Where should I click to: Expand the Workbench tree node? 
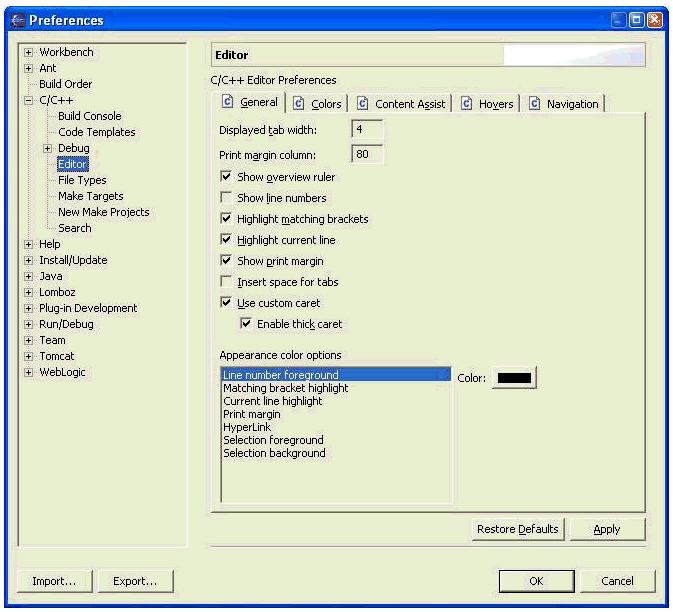(28, 52)
